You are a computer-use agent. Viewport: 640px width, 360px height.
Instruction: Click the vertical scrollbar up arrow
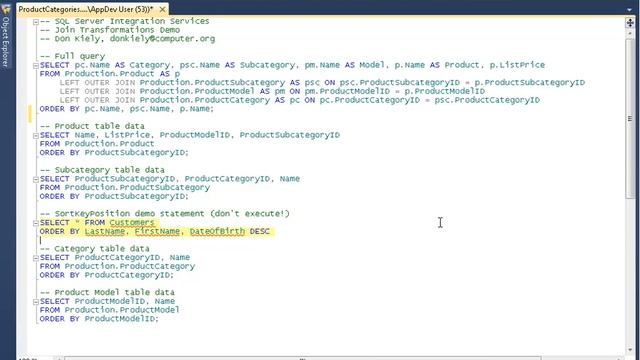pos(630,33)
